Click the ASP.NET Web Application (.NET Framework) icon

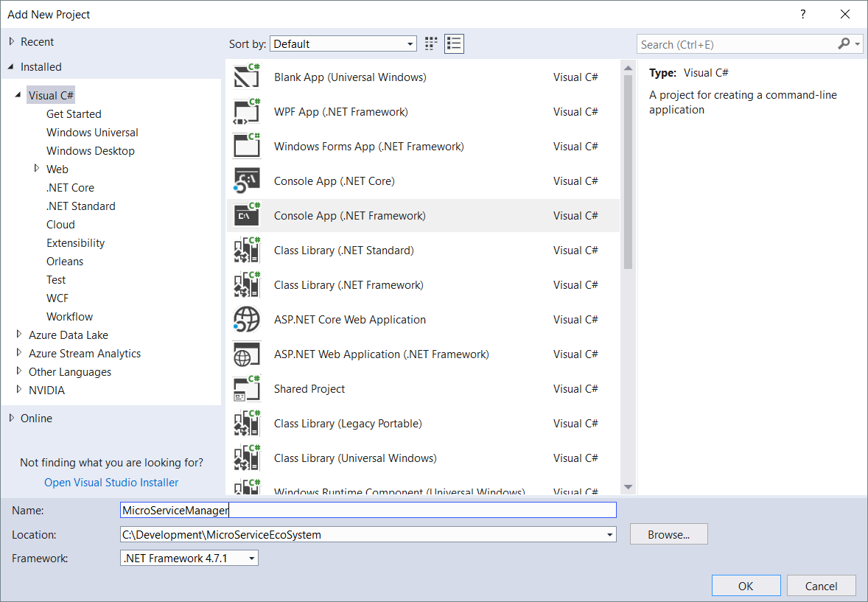coord(247,354)
